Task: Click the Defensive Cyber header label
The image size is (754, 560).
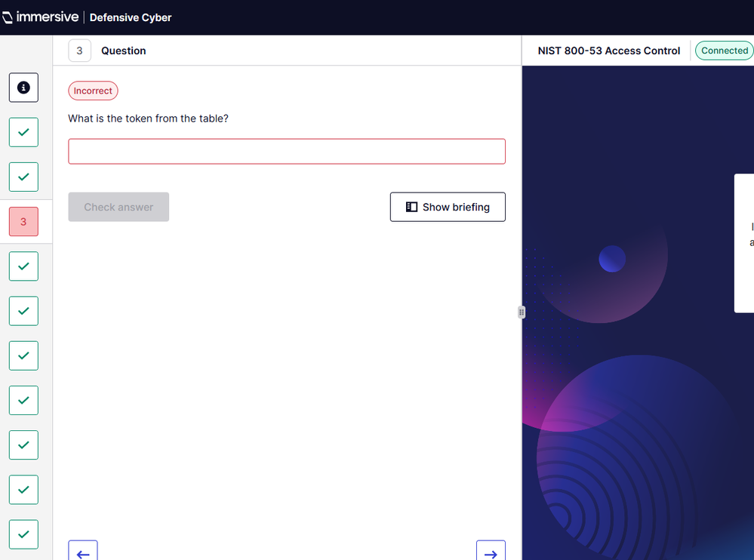Action: click(131, 17)
